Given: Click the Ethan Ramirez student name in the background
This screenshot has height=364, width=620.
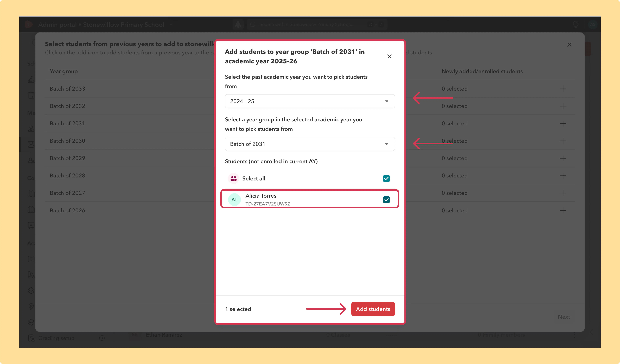Looking at the screenshot, I should coord(164,335).
